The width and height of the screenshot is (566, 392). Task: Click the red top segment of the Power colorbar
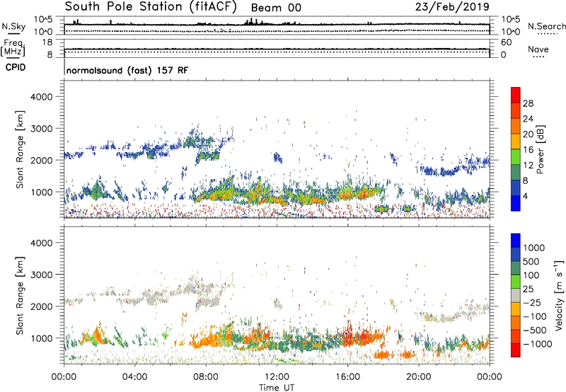tap(516, 95)
